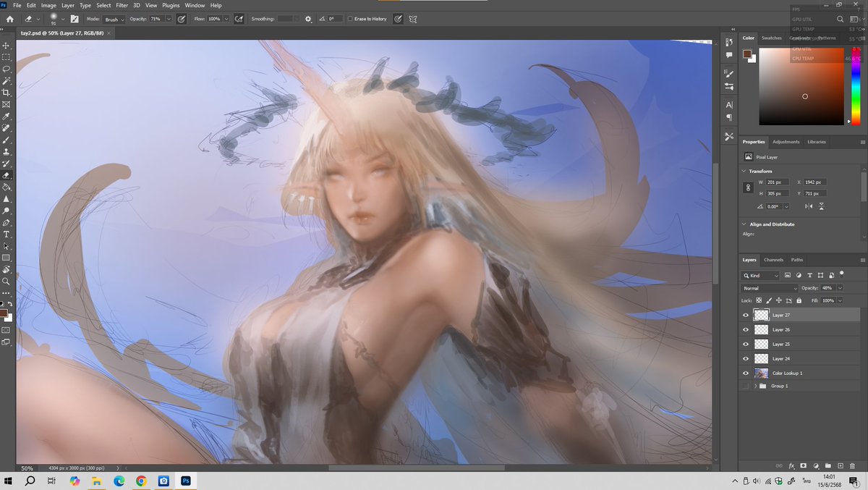Hide Layer 24 with eye icon

pos(746,358)
